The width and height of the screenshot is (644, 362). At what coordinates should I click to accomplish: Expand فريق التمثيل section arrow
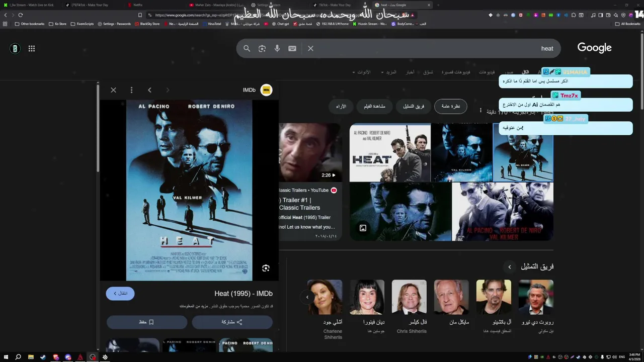509,267
